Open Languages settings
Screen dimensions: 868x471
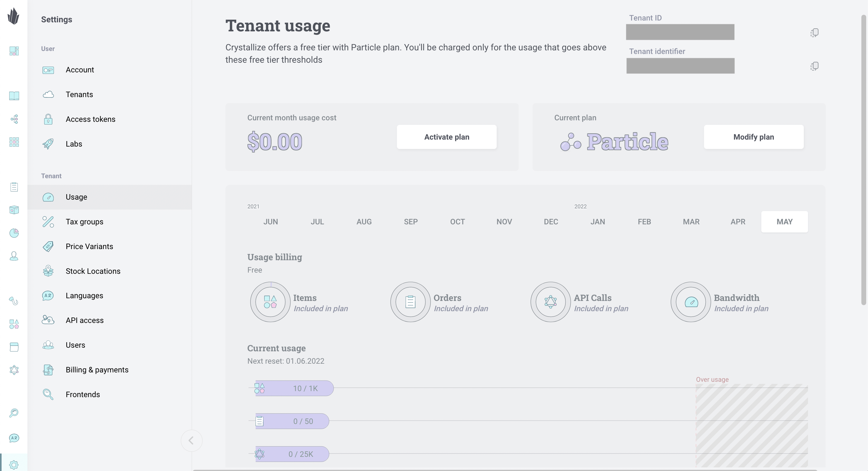tap(109, 296)
